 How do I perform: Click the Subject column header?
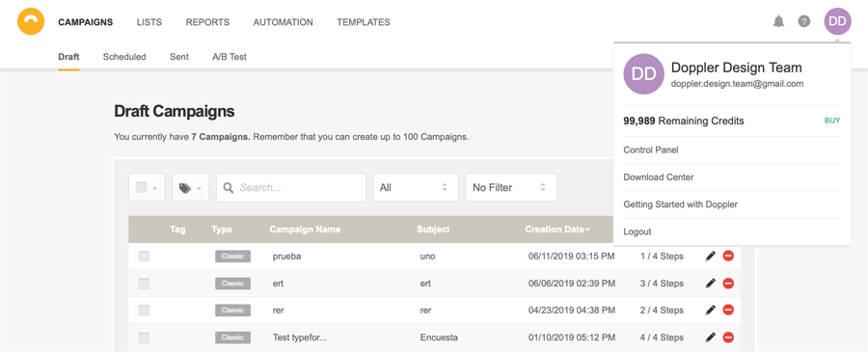pyautogui.click(x=433, y=230)
